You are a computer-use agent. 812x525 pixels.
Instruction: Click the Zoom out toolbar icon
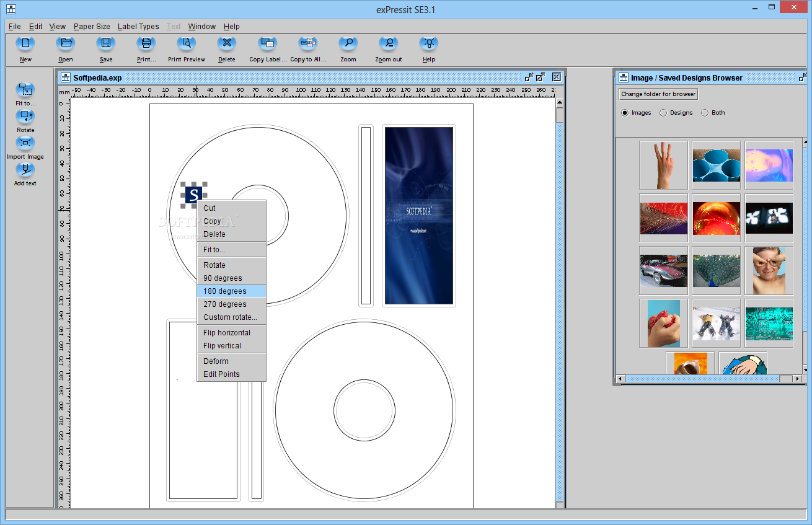389,44
